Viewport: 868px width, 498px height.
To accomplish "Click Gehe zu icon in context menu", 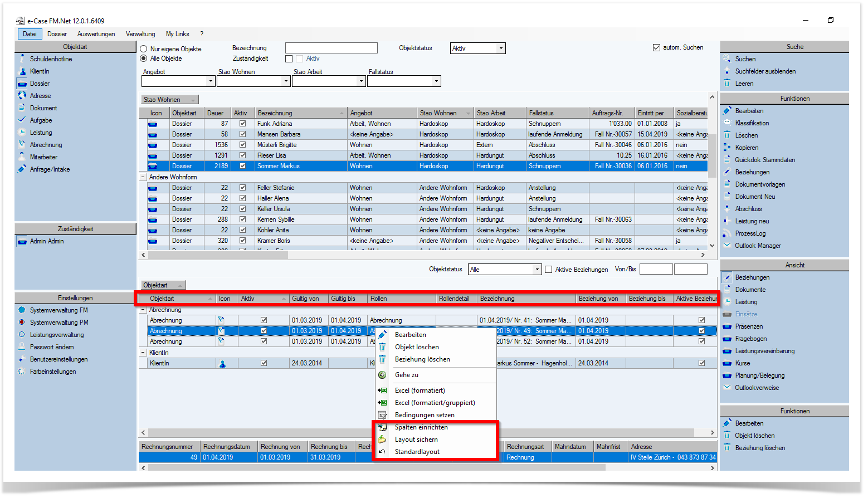I will [x=382, y=375].
